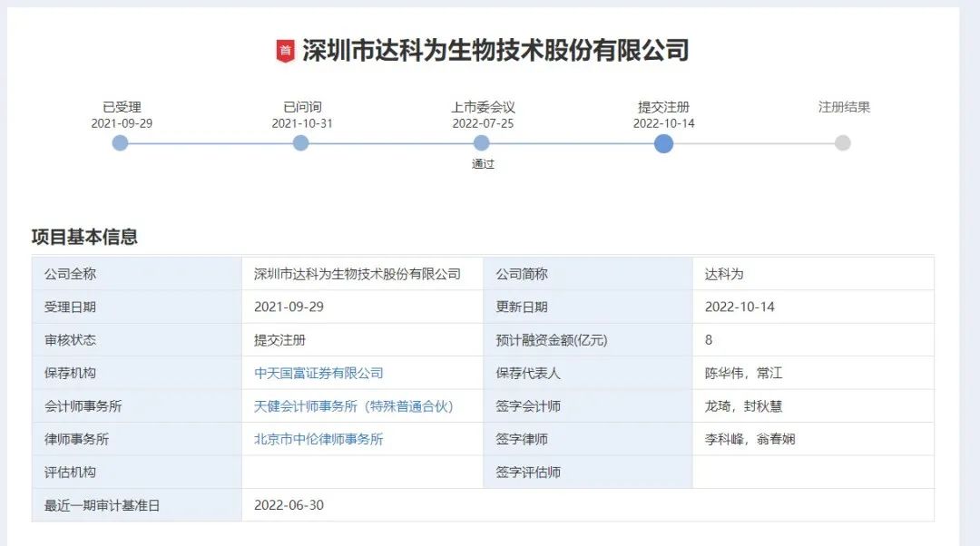Click the red 首 badge icon beside company title
Viewport: 980px width, 546px height.
[286, 51]
